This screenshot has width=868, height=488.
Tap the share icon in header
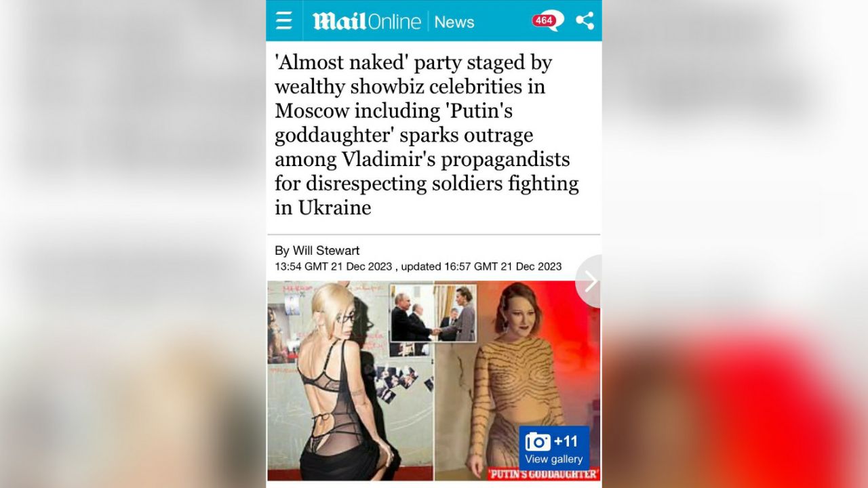point(585,20)
